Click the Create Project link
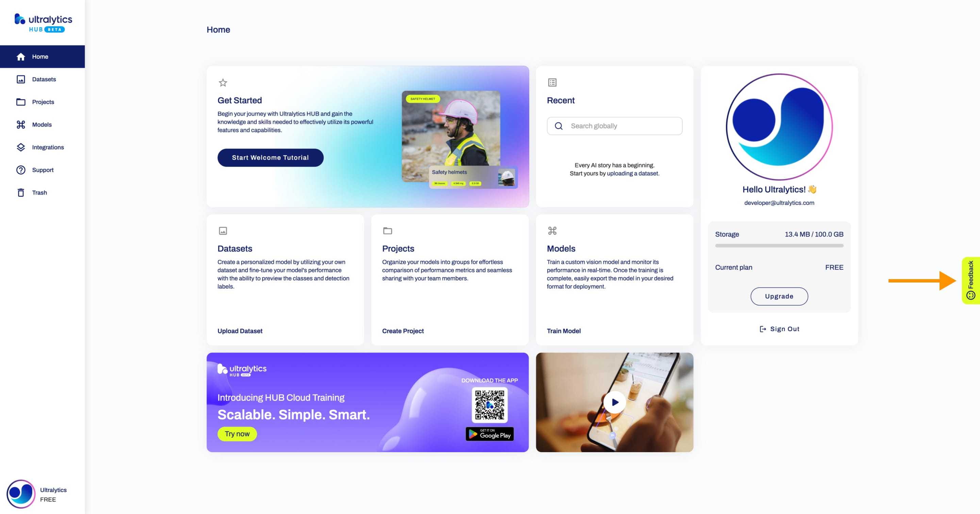This screenshot has width=980, height=514. tap(402, 331)
